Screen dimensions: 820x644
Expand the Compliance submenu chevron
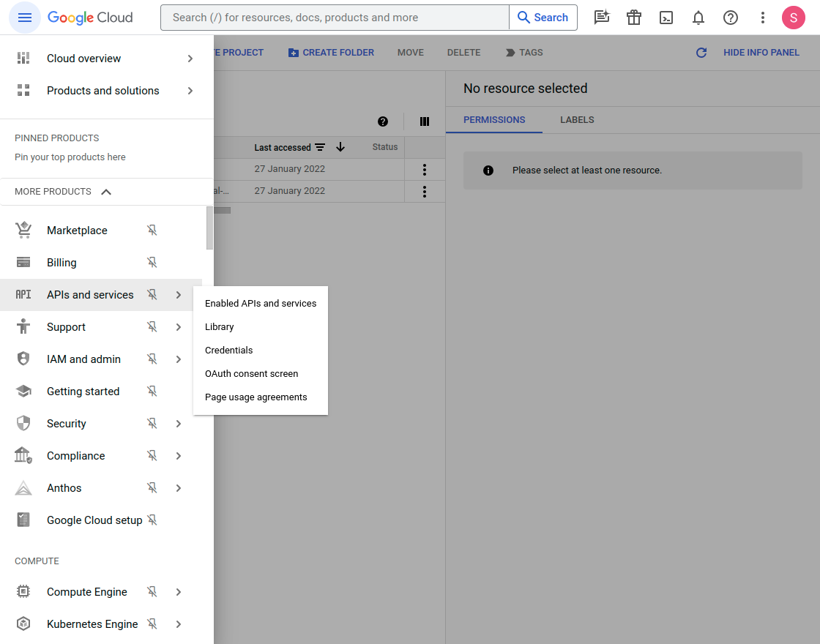point(179,456)
